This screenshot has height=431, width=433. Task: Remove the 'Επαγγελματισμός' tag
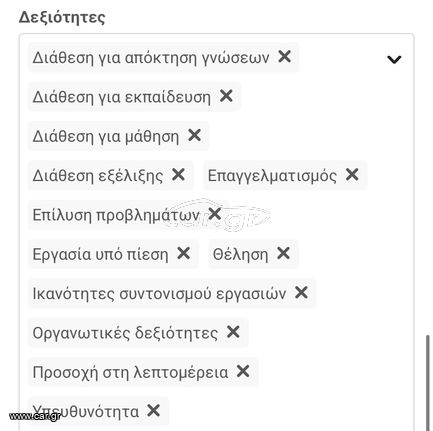[352, 175]
